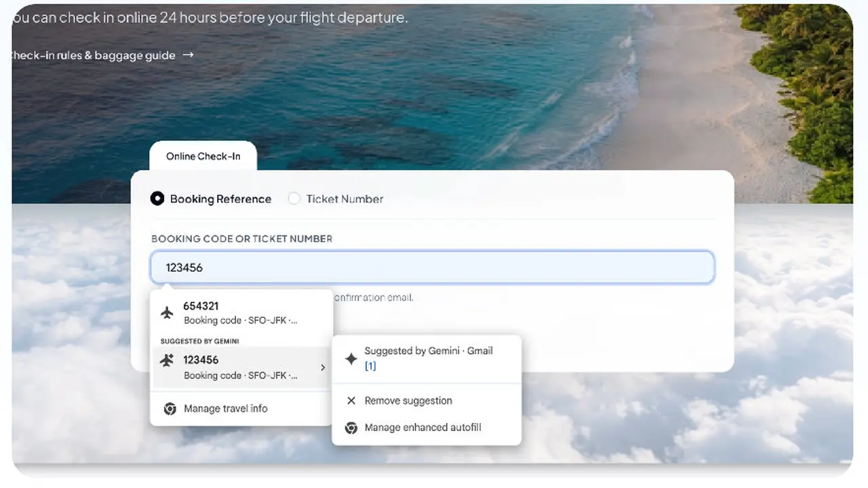Open Manage travel info
This screenshot has width=868, height=488.
241,409
